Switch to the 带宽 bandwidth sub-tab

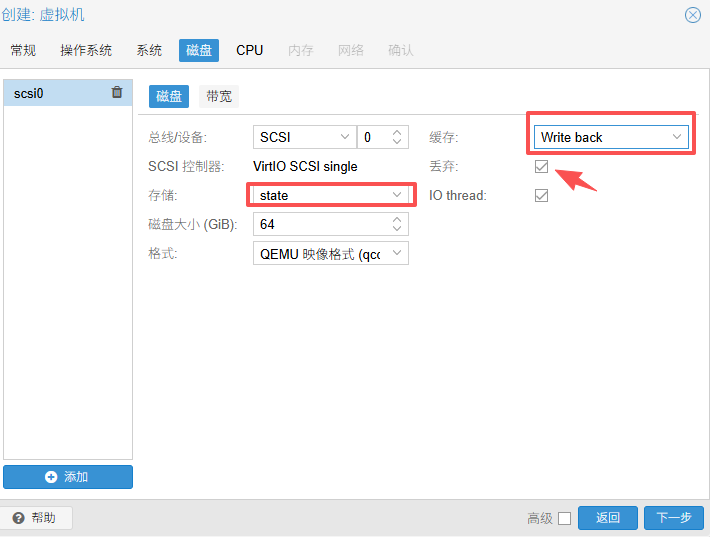(x=219, y=96)
